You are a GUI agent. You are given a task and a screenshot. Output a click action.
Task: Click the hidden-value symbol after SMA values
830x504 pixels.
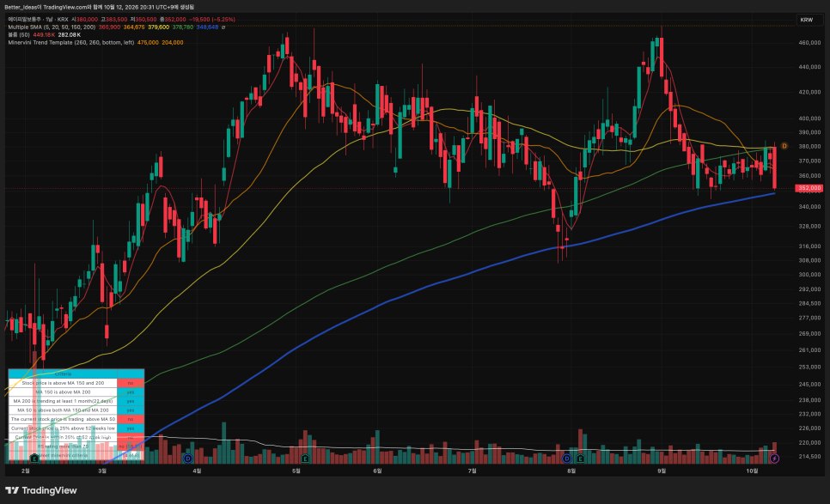tap(223, 27)
